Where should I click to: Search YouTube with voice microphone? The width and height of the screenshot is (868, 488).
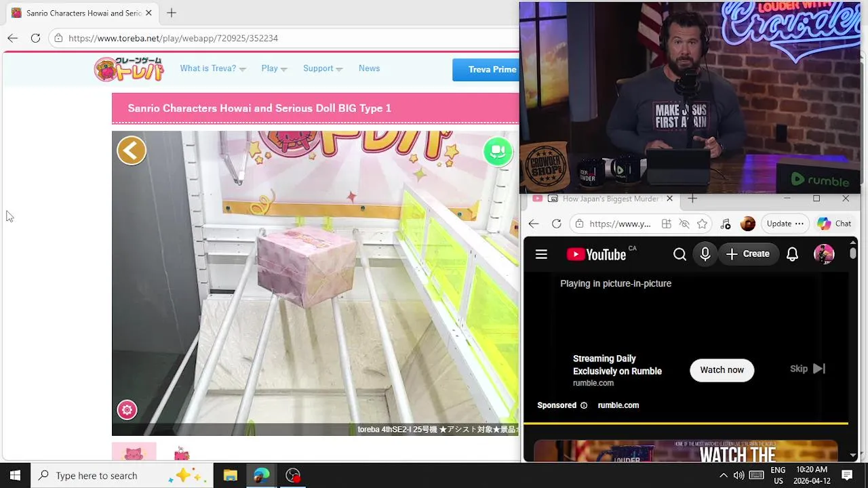pos(705,254)
